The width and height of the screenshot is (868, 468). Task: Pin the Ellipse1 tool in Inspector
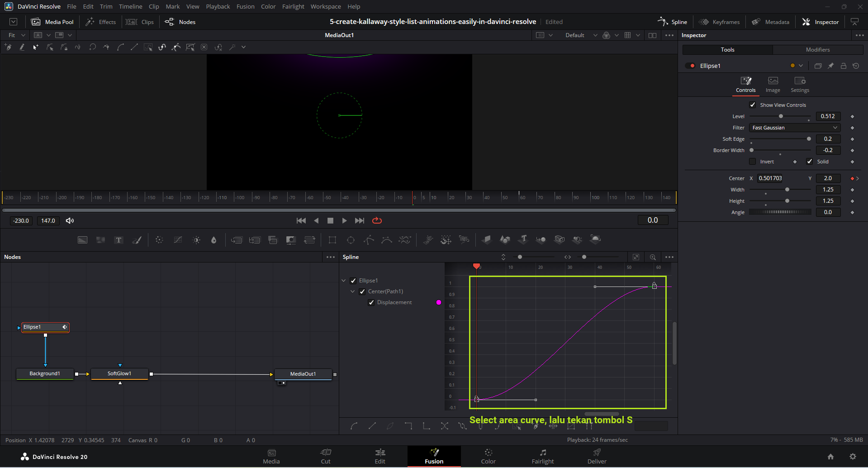tap(831, 66)
